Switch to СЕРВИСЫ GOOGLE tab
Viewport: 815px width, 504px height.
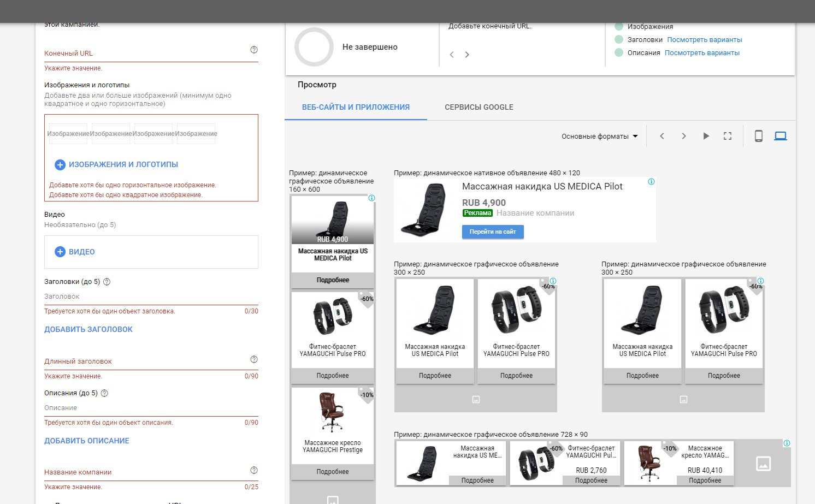pos(479,107)
